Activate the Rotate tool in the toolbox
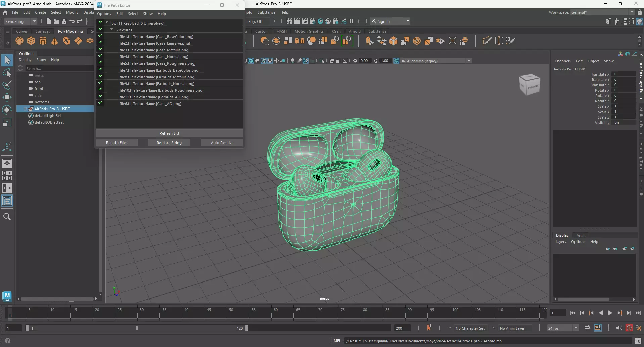 (x=7, y=110)
